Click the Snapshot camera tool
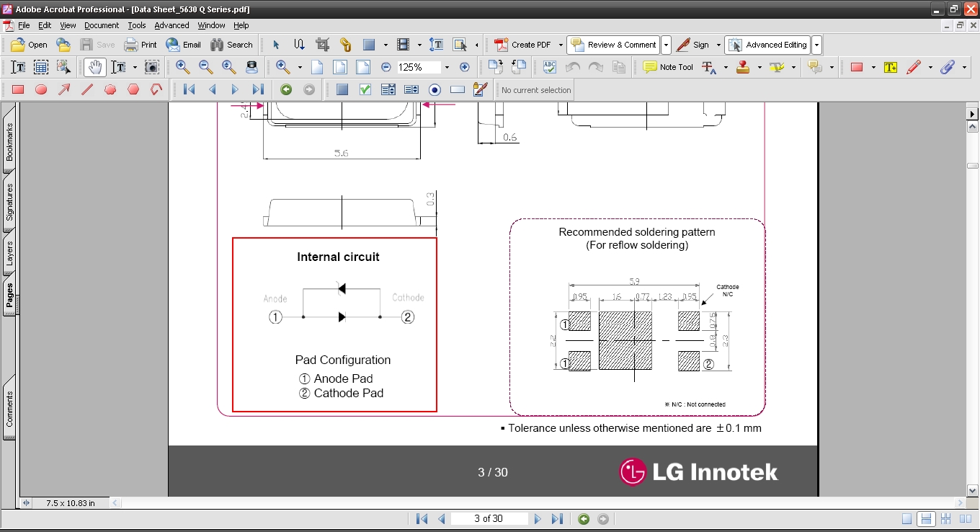The width and height of the screenshot is (980, 532). click(x=152, y=67)
